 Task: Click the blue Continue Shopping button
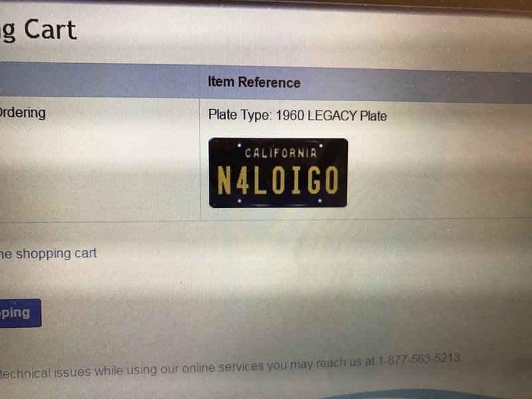click(21, 313)
